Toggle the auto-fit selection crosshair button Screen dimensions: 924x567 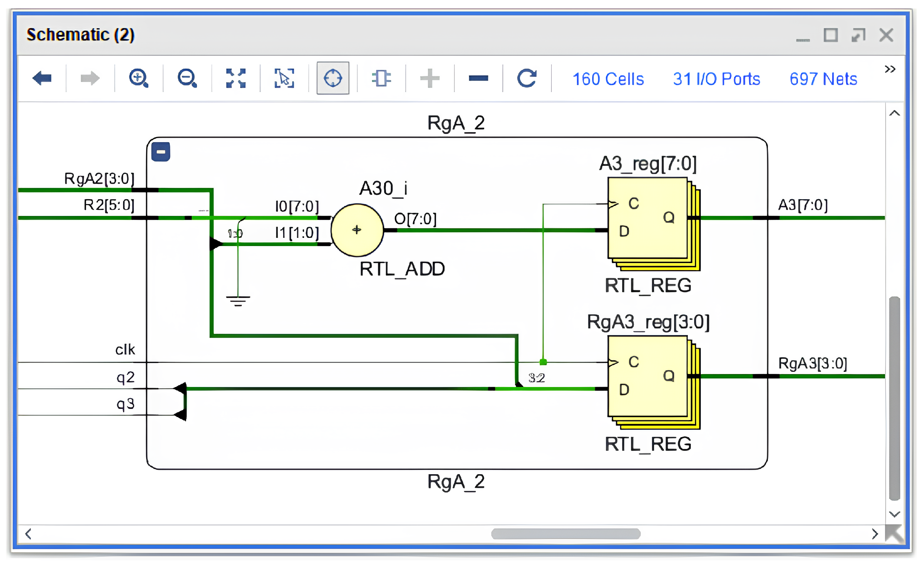point(333,78)
